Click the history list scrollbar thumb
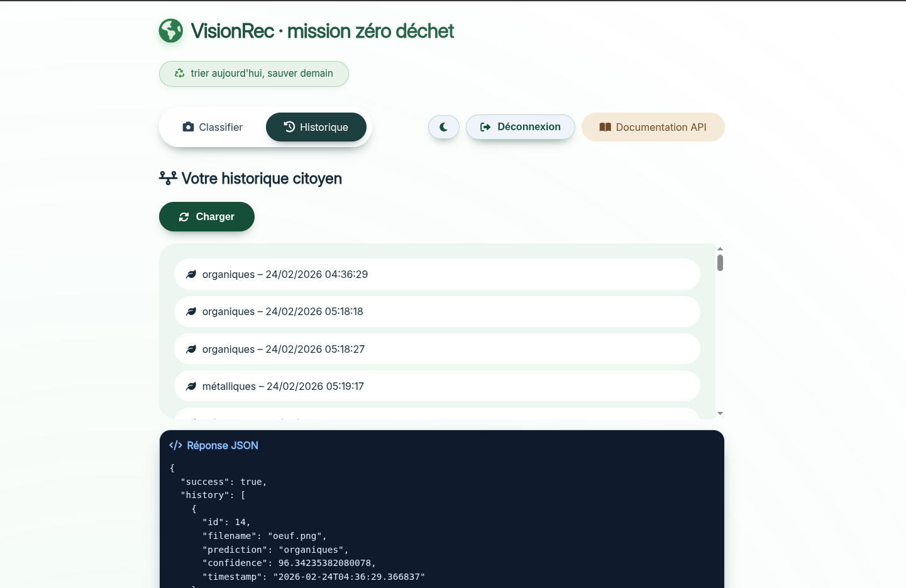 point(720,263)
